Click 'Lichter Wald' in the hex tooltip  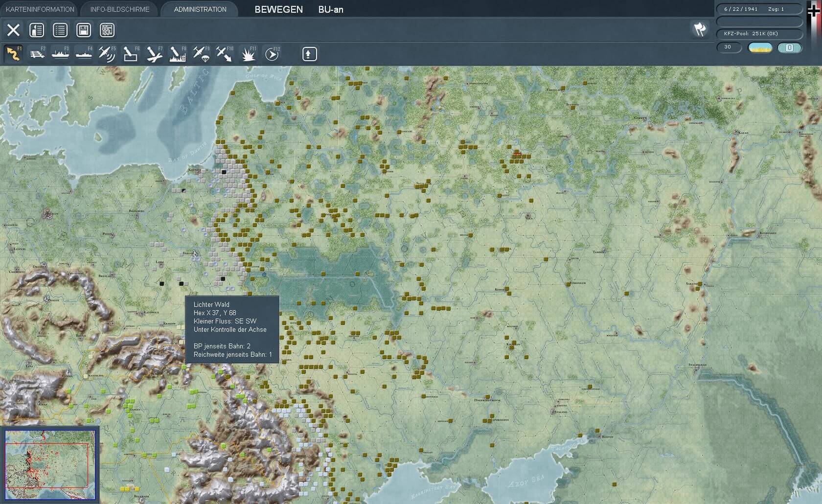[x=211, y=304]
